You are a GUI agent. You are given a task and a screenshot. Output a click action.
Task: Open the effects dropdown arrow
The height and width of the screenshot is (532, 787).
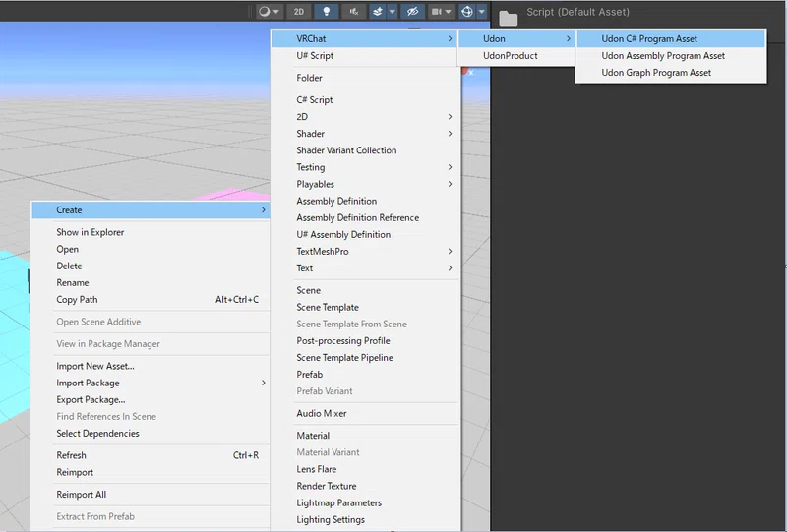pos(392,11)
